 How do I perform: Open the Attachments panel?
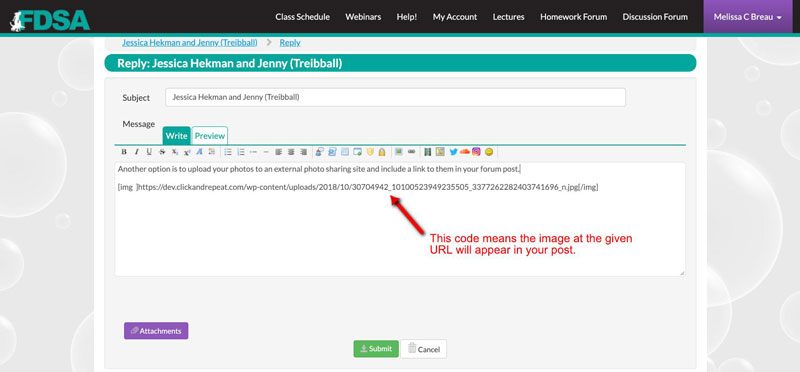pyautogui.click(x=156, y=331)
